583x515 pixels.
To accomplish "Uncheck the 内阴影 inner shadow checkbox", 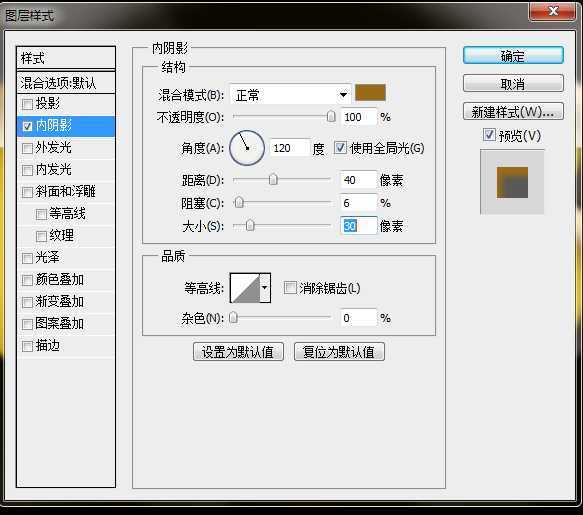I will 27,126.
